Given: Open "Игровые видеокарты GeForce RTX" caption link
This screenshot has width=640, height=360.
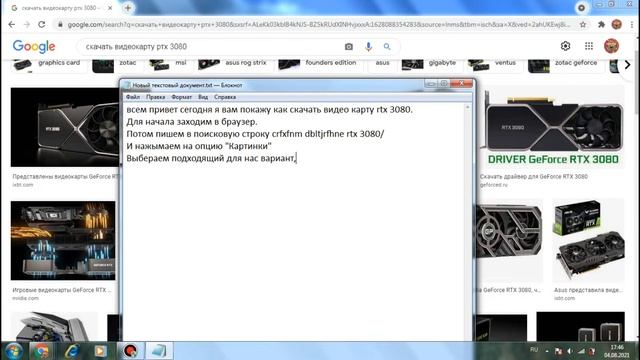Looking at the screenshot, I should (62, 290).
